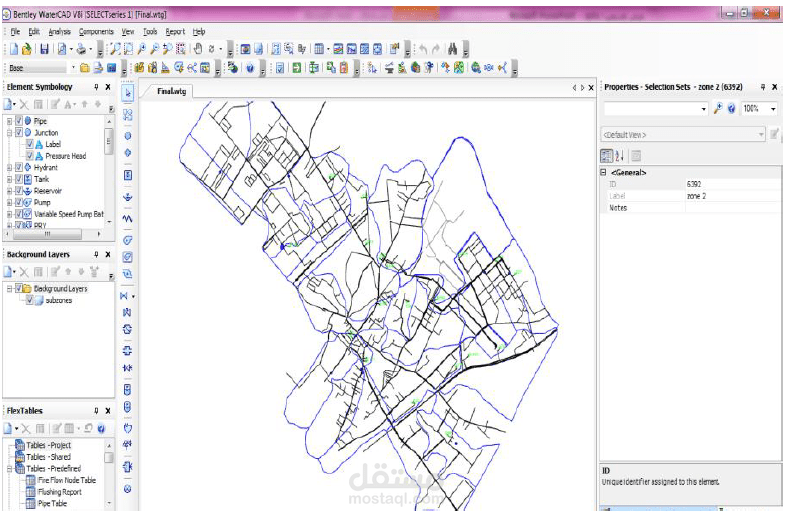Open the Components menu
The height and width of the screenshot is (517, 793).
click(x=96, y=31)
